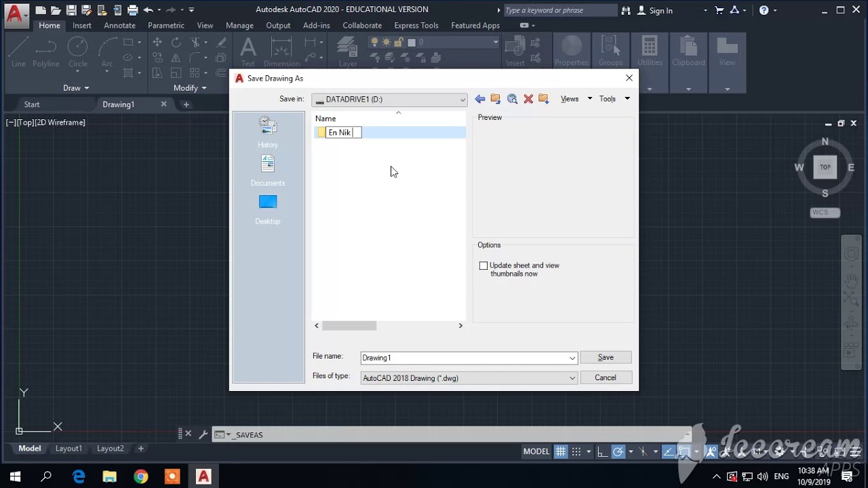Open the Desktop location in sidebar
Image resolution: width=868 pixels, height=488 pixels.
click(268, 209)
